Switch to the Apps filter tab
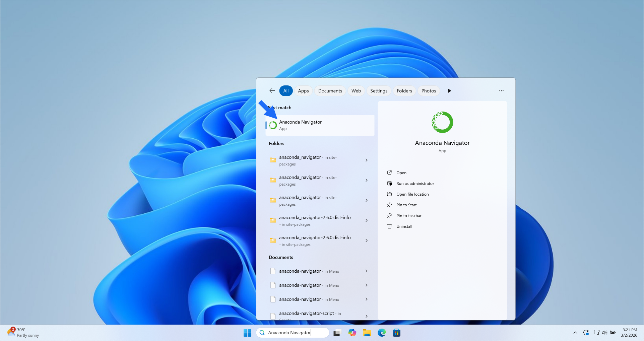This screenshot has width=644, height=341. pos(303,90)
